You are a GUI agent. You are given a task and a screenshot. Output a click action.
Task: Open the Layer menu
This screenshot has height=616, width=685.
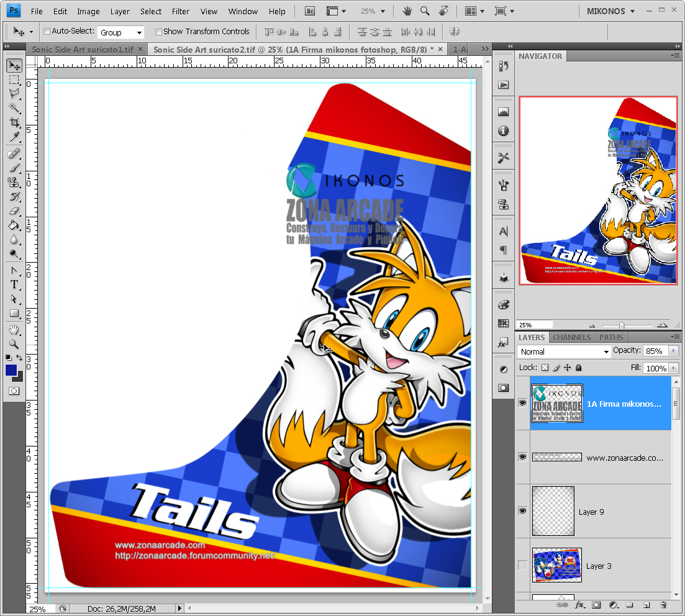pyautogui.click(x=120, y=11)
